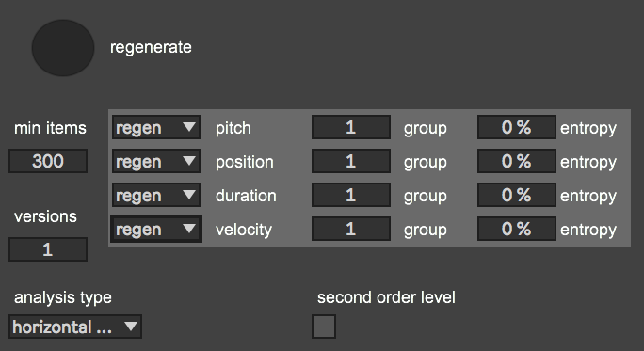
Task: Click the regenerate text label
Action: point(151,48)
